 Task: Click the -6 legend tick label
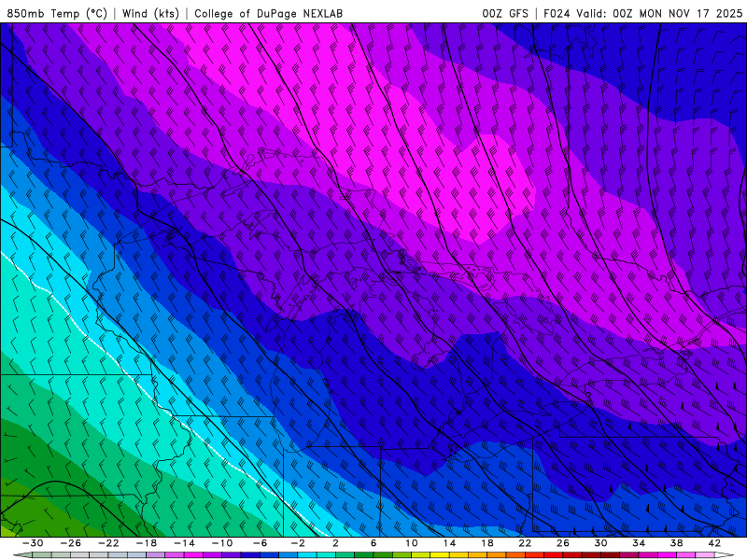click(x=260, y=543)
